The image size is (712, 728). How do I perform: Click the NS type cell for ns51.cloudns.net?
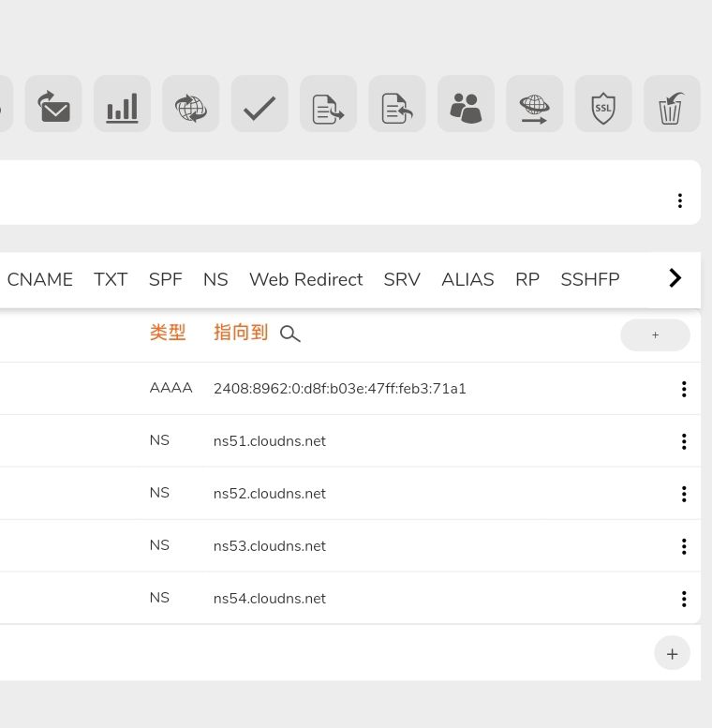pyautogui.click(x=159, y=440)
